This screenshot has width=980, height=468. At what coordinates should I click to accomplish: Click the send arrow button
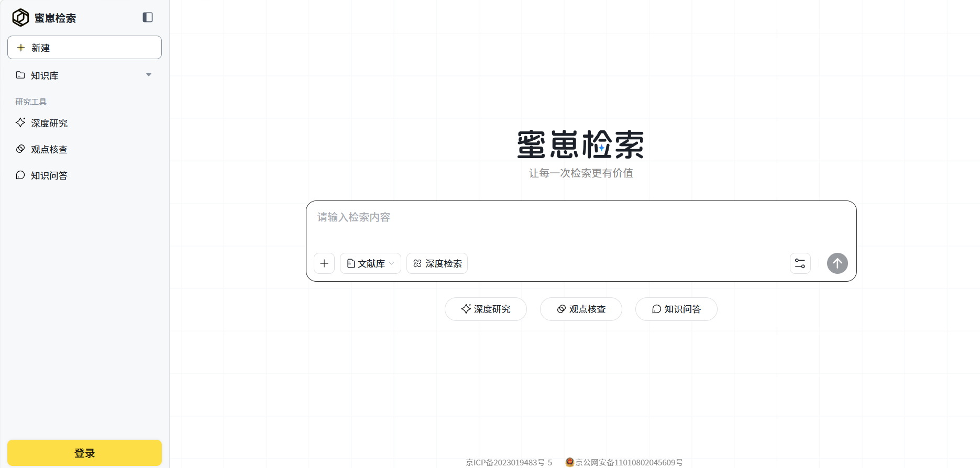click(x=838, y=263)
